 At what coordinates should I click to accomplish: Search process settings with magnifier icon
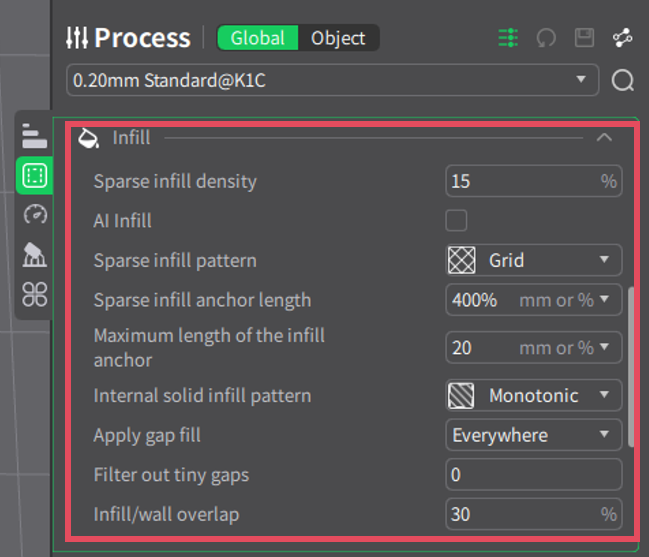[622, 80]
